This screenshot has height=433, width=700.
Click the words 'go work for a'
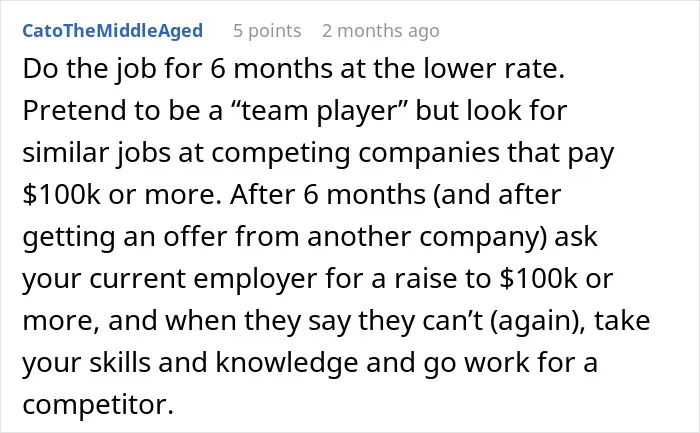coord(510,362)
